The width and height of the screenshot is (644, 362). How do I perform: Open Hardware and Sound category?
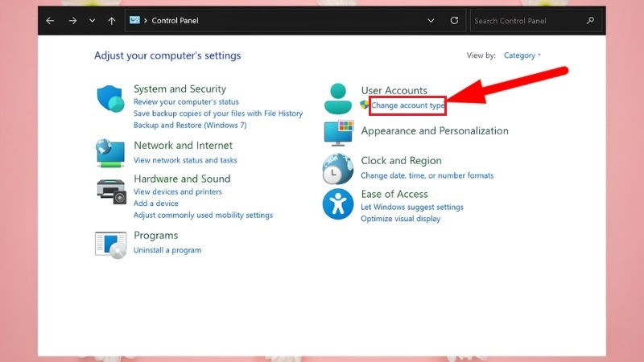pos(182,179)
